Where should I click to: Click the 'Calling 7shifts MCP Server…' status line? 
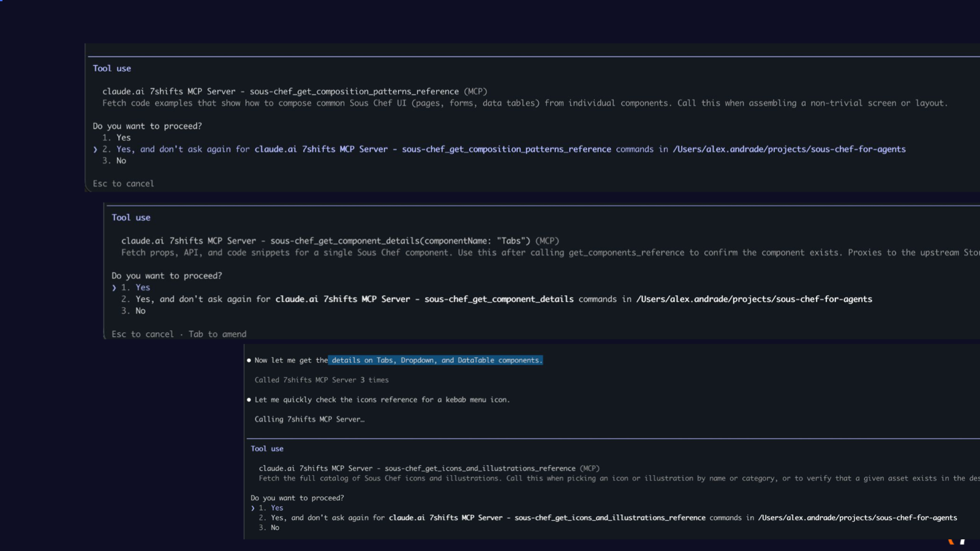(x=309, y=419)
